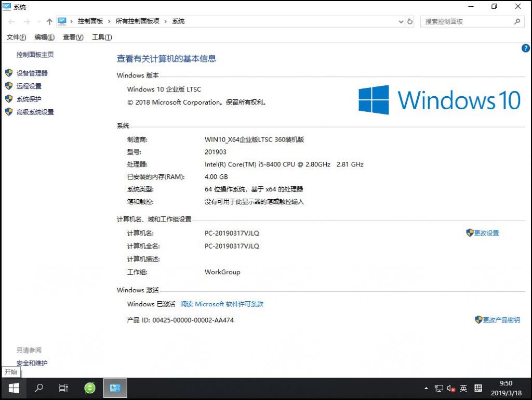Click the muted volume tray icon
532x400 pixels.
coord(451,388)
